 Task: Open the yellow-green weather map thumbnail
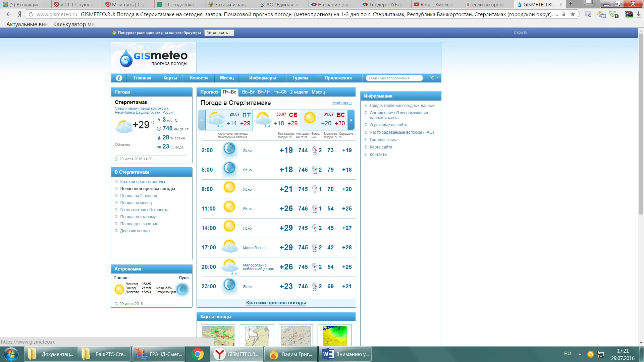[x=334, y=335]
